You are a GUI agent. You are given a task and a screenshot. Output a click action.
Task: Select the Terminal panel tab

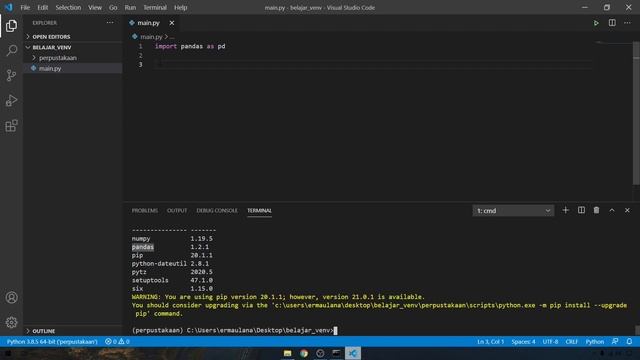pyautogui.click(x=259, y=211)
